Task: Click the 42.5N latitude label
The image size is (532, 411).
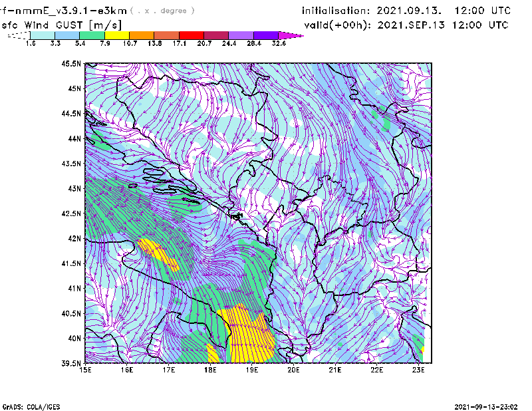Action: tap(71, 213)
